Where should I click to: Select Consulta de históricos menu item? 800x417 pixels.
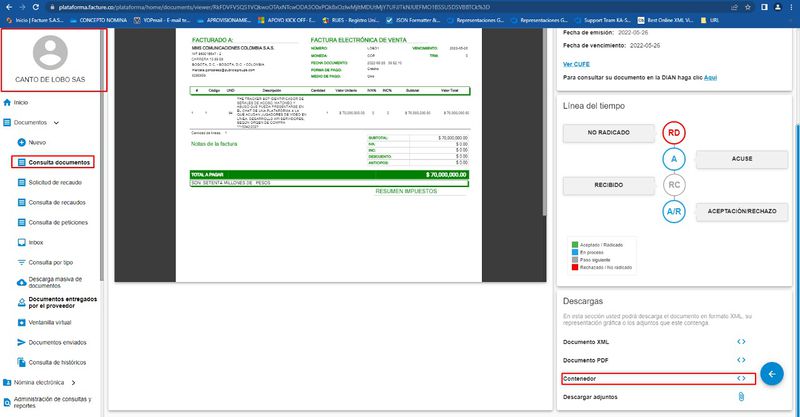(57, 362)
